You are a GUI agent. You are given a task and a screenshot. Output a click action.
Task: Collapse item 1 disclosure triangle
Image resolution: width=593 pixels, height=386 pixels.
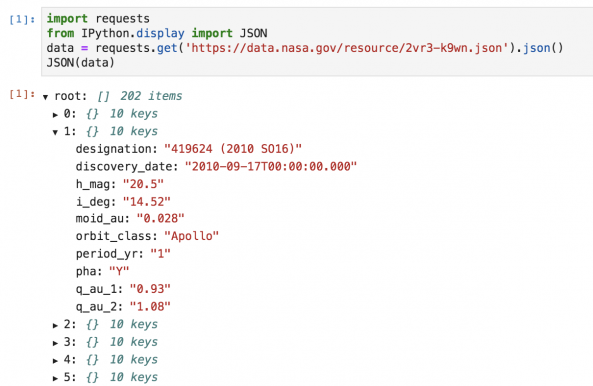click(x=55, y=132)
